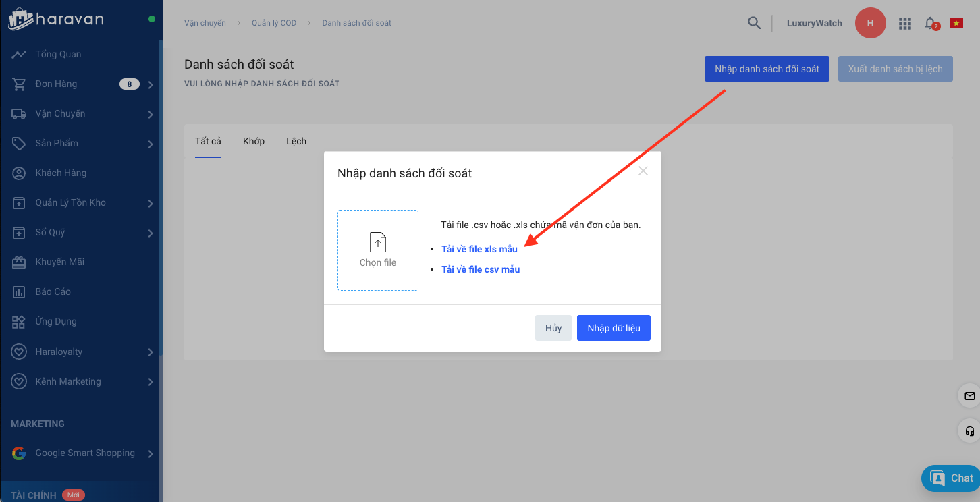
Task: Click the Sổ Quỹ icon
Action: tap(19, 233)
